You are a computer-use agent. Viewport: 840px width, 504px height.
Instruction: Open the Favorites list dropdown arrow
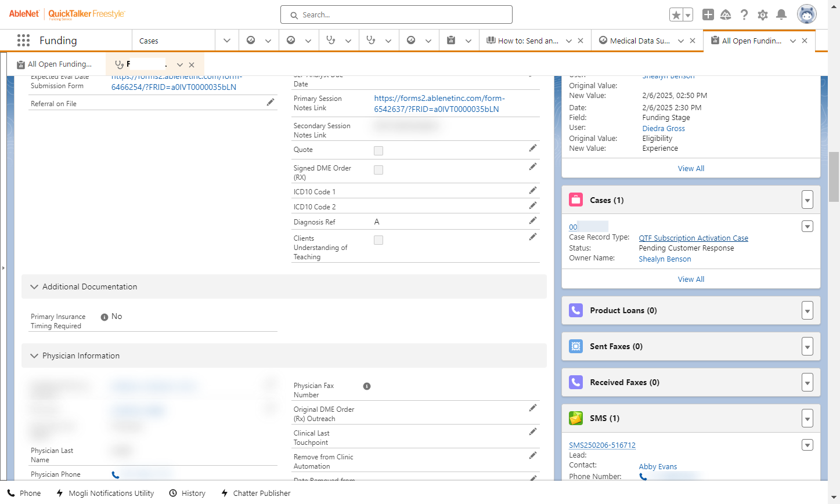tap(688, 15)
